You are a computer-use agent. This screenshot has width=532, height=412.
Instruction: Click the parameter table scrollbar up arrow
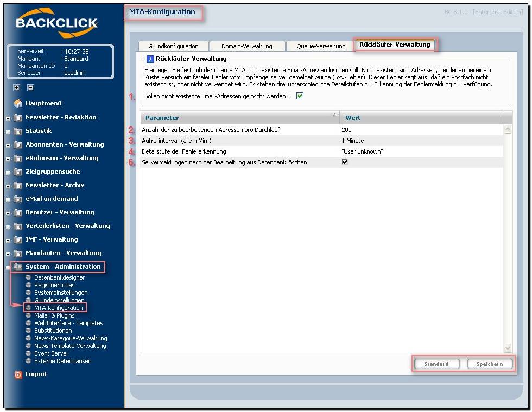coord(508,129)
